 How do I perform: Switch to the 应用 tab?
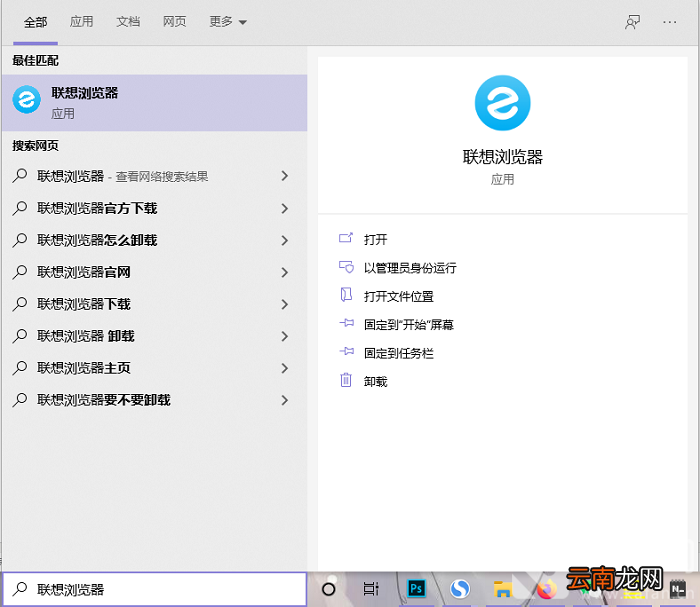click(81, 21)
